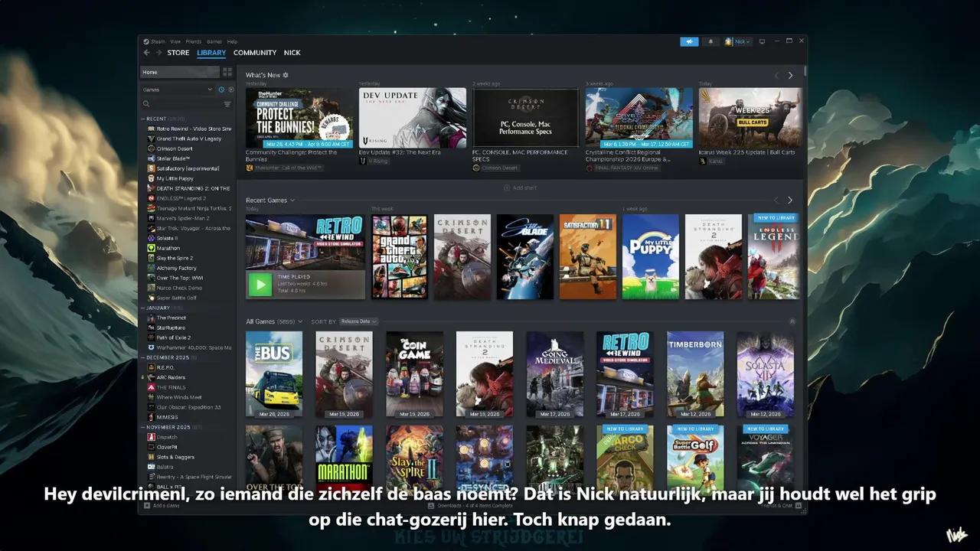Screen dimensions: 980x551
Task: Go back with the navigation back arrow
Action: tap(146, 53)
